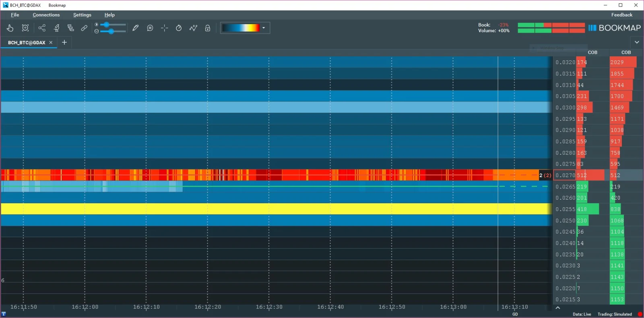The width and height of the screenshot is (644, 318).
Task: Open the microscope studies icon
Action: [56, 28]
